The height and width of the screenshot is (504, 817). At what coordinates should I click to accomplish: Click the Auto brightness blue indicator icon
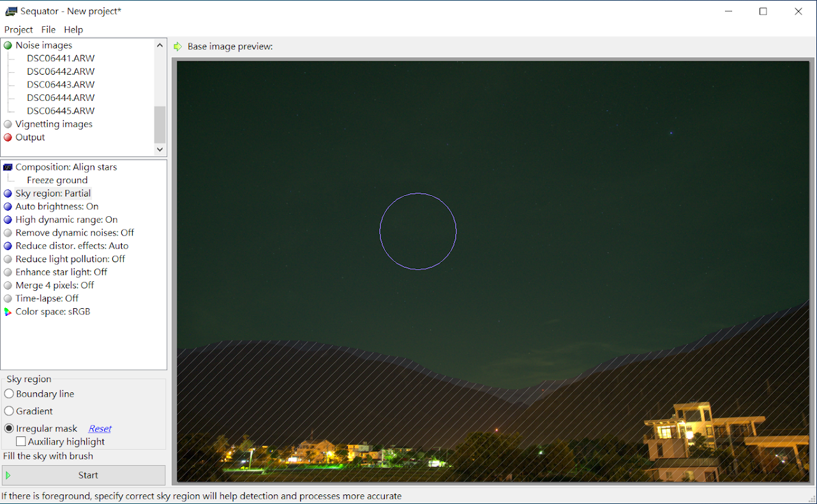coord(8,207)
